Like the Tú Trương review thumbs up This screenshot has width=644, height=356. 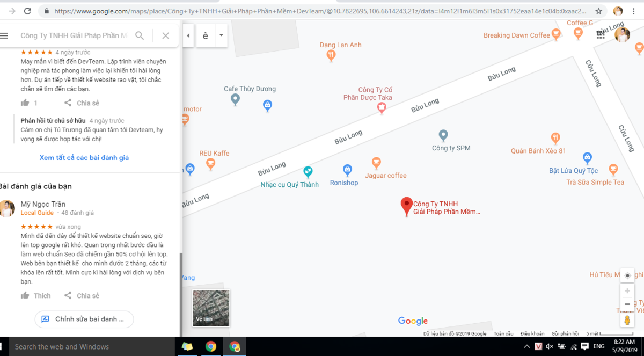pyautogui.click(x=25, y=103)
